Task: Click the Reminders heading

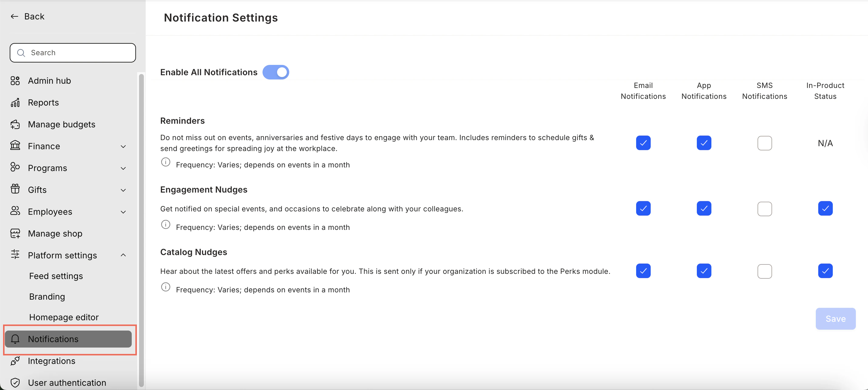Action: [182, 121]
